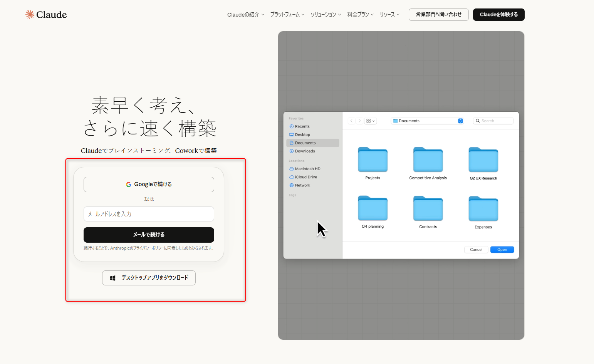Click the back arrow in file dialog

coord(351,121)
